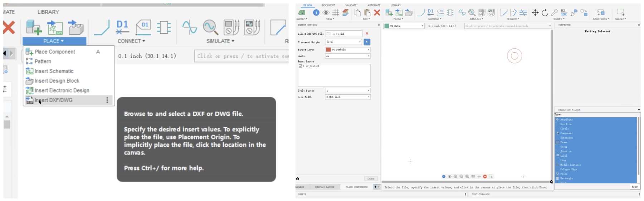Click the Done button
This screenshot has height=201, width=644.
pos(371,179)
